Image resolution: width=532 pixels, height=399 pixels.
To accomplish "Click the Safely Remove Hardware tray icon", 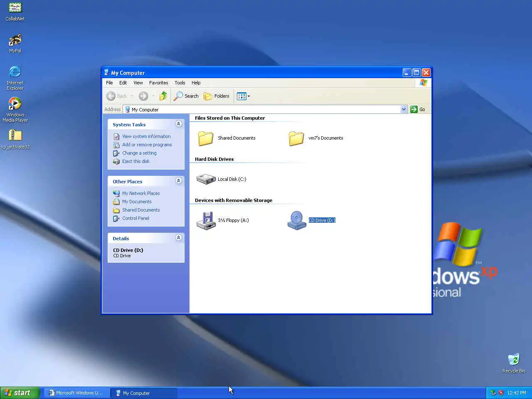I will [493, 393].
